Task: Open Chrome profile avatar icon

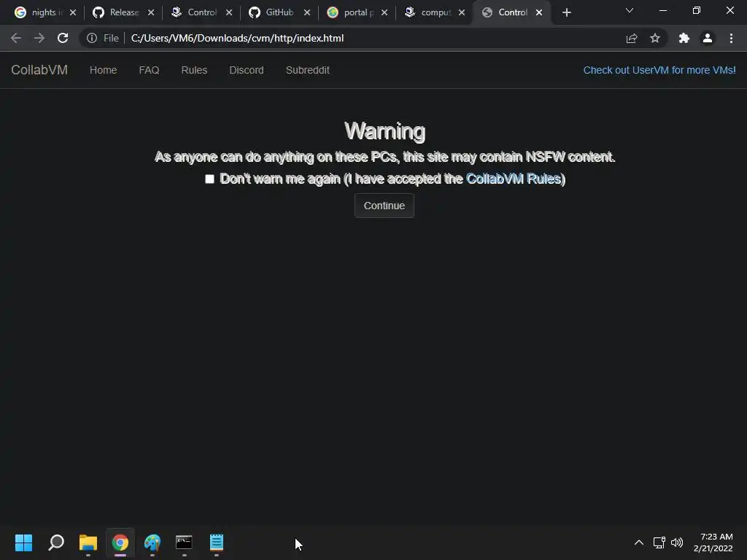Action: tap(708, 38)
